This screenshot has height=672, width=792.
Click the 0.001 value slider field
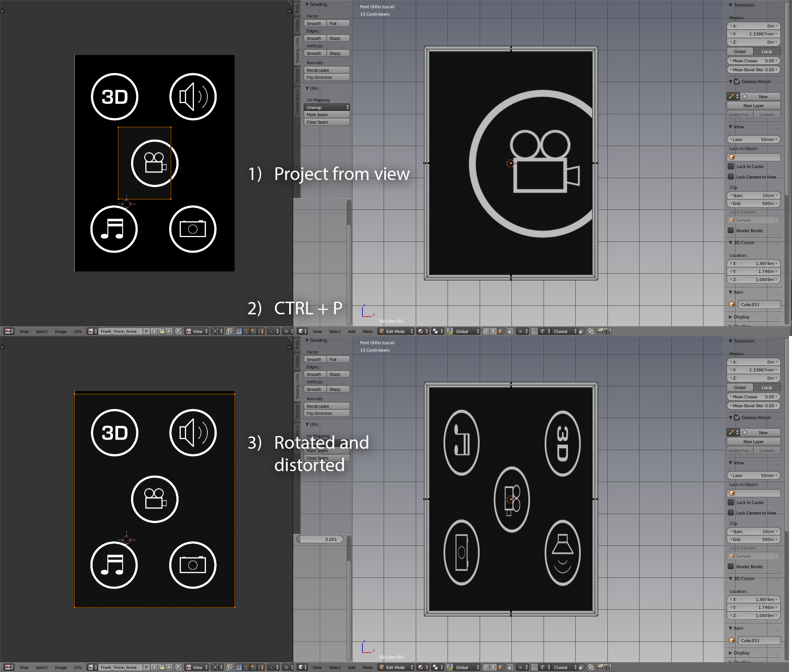point(320,539)
